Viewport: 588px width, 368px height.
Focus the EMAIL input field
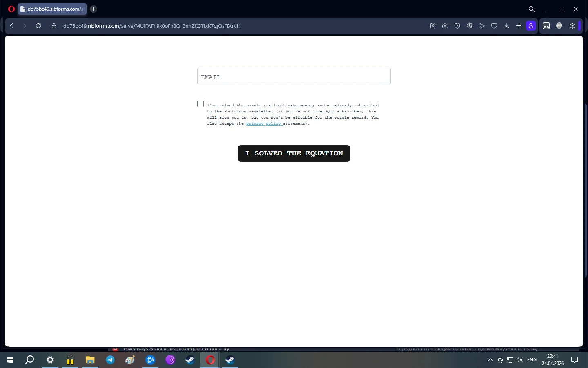point(294,76)
